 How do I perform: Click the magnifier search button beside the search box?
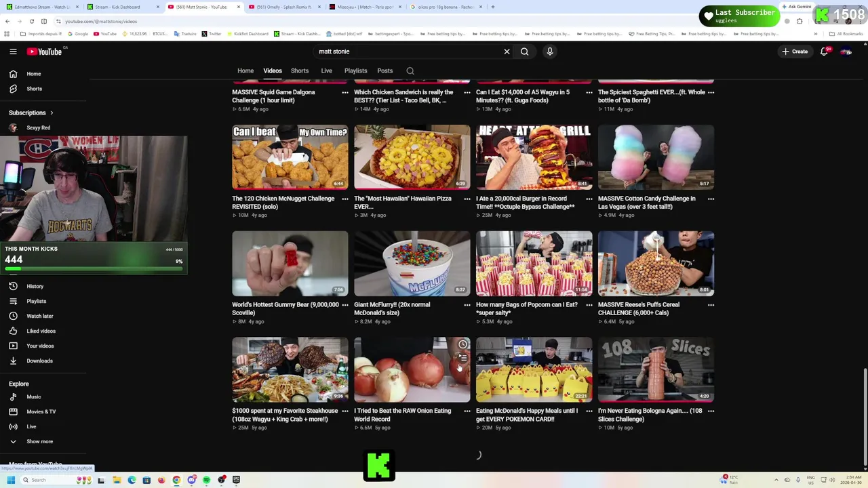(x=524, y=52)
